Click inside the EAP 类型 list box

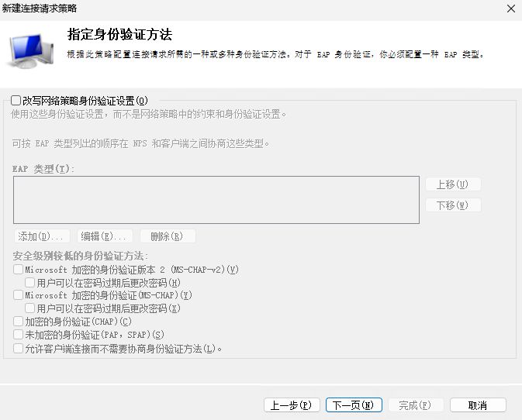[216, 200]
